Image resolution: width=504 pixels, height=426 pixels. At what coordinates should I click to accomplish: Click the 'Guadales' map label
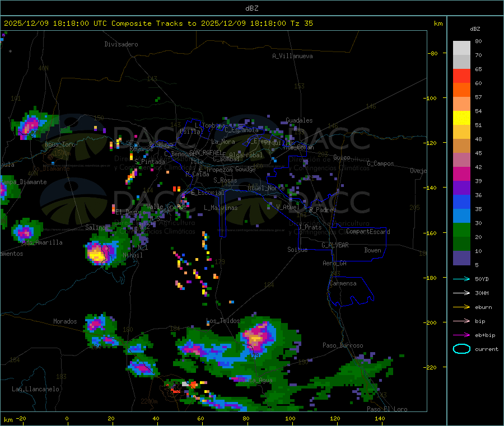(x=299, y=120)
